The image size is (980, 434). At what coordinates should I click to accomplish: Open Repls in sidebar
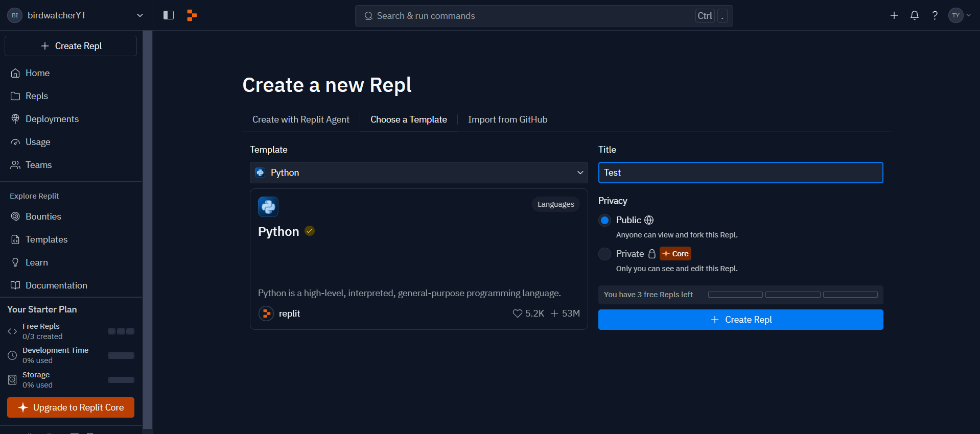[71, 96]
